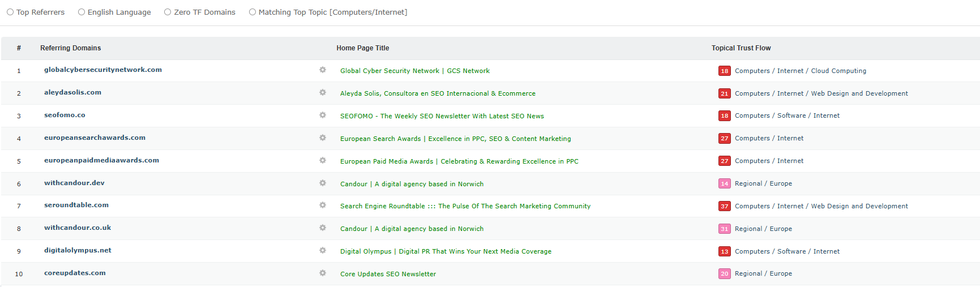Click the withcandour.co.uk domain name
980x287 pixels.
pyautogui.click(x=78, y=228)
